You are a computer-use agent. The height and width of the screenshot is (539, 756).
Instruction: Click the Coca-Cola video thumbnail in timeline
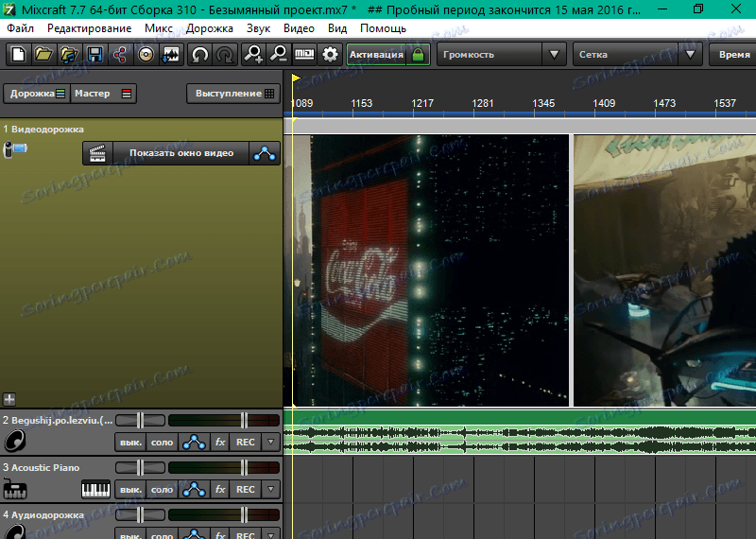click(431, 269)
